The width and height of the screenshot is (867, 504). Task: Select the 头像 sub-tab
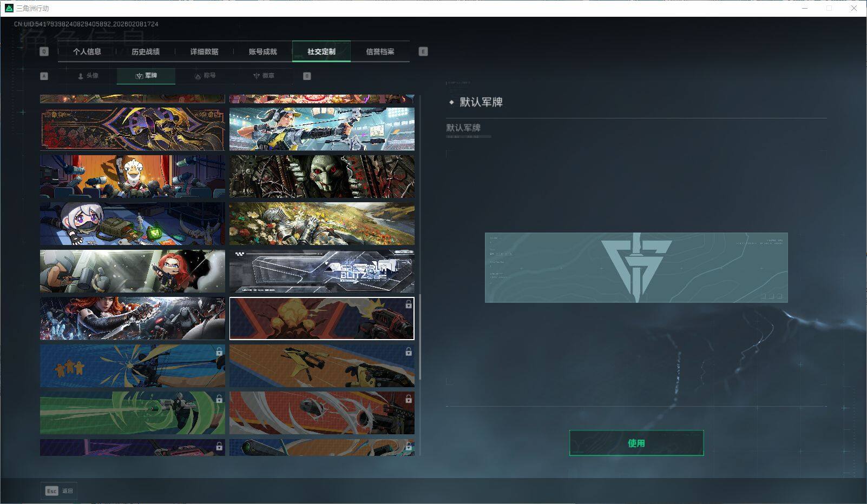[x=88, y=76]
